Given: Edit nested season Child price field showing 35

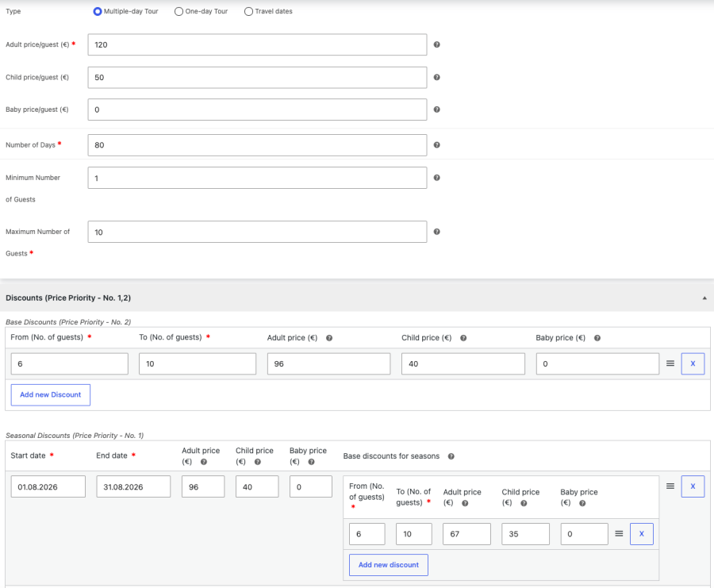Looking at the screenshot, I should (525, 534).
